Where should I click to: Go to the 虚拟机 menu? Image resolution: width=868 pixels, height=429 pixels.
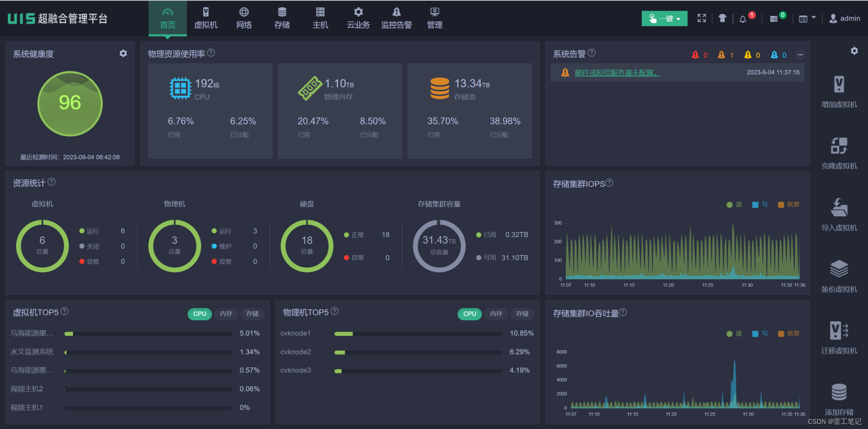pos(206,18)
